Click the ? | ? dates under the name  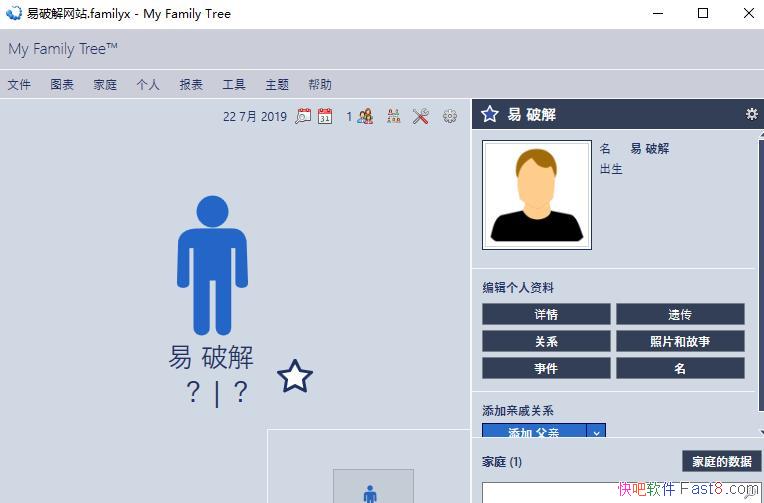(217, 392)
